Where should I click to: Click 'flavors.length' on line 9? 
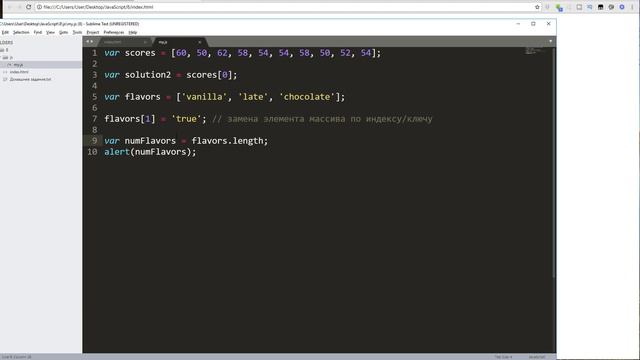[227, 141]
